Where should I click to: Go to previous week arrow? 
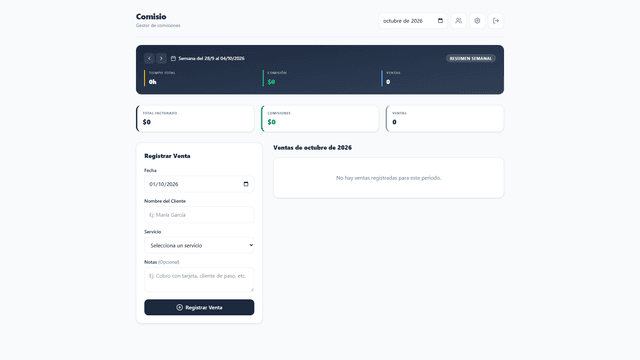pyautogui.click(x=149, y=58)
